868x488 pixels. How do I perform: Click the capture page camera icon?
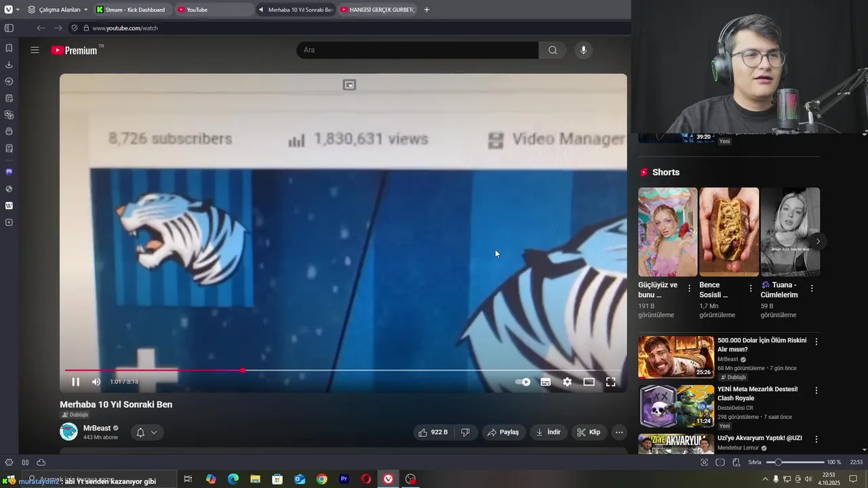pyautogui.click(x=704, y=462)
